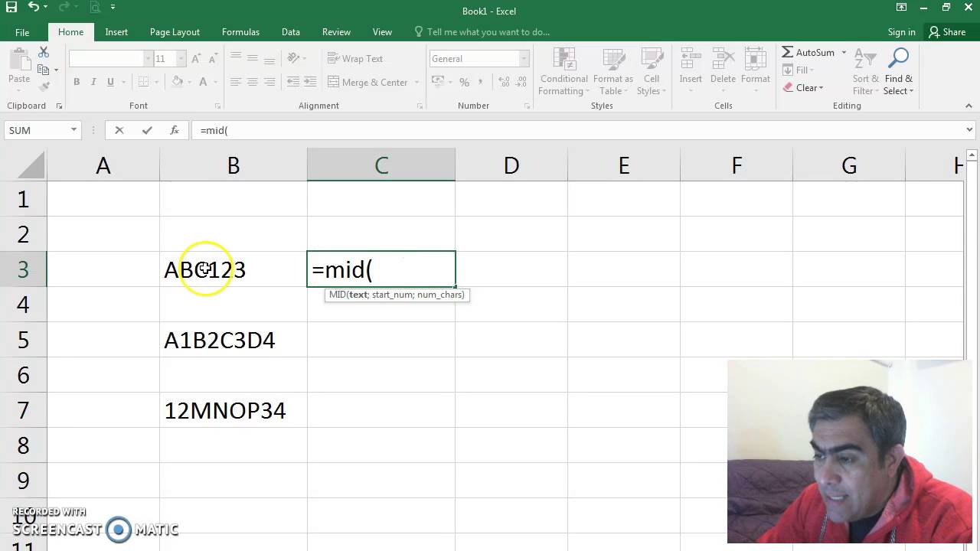Image resolution: width=980 pixels, height=551 pixels.
Task: Click the Clear eraser button
Action: tap(803, 87)
